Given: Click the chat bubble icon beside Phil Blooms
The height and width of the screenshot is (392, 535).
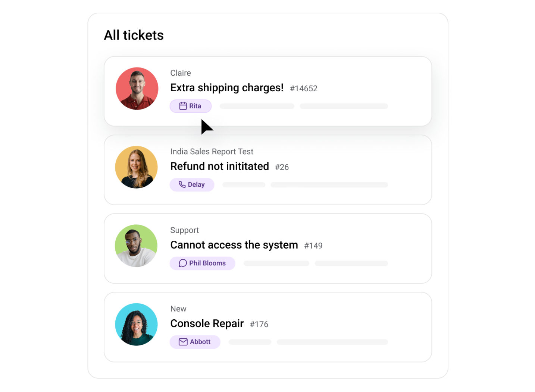Looking at the screenshot, I should tap(182, 263).
